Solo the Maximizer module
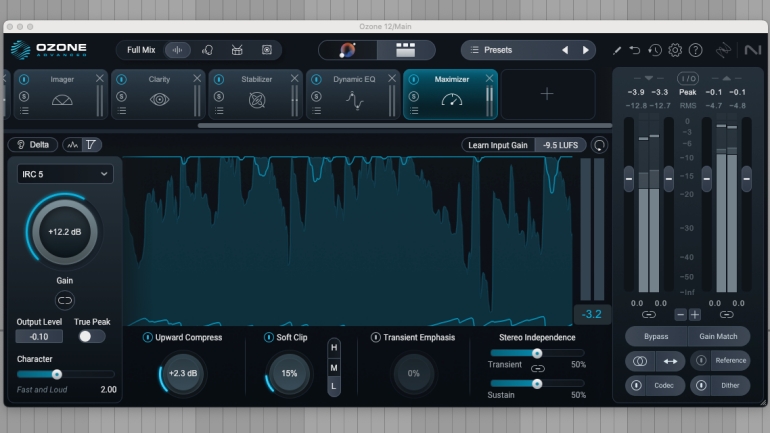This screenshot has height=433, width=770. click(x=413, y=96)
